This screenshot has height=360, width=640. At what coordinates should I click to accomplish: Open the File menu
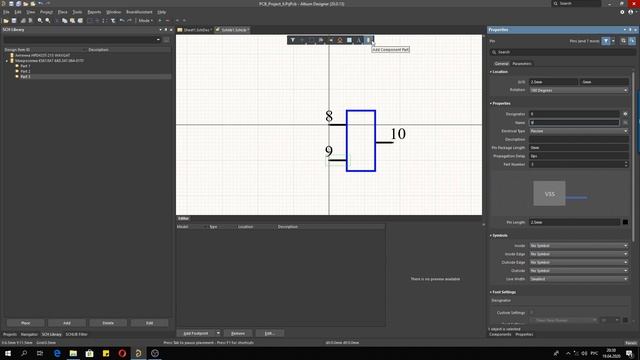tap(6, 12)
